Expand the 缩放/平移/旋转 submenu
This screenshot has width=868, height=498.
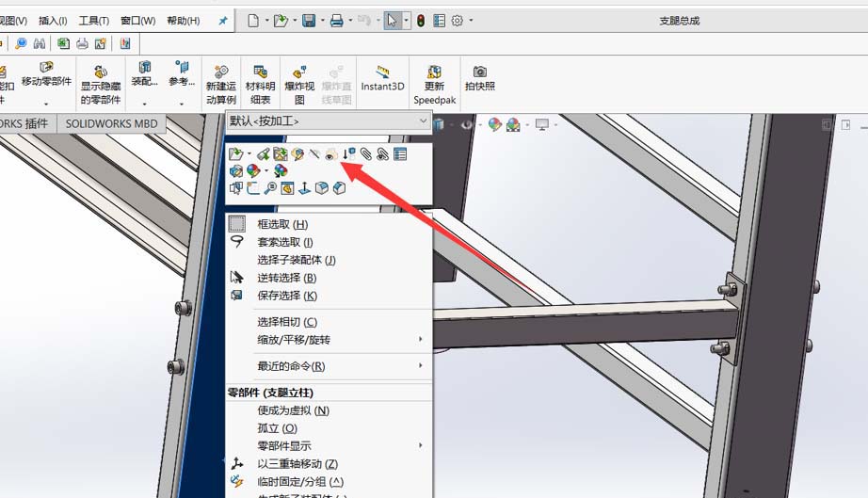click(x=329, y=339)
